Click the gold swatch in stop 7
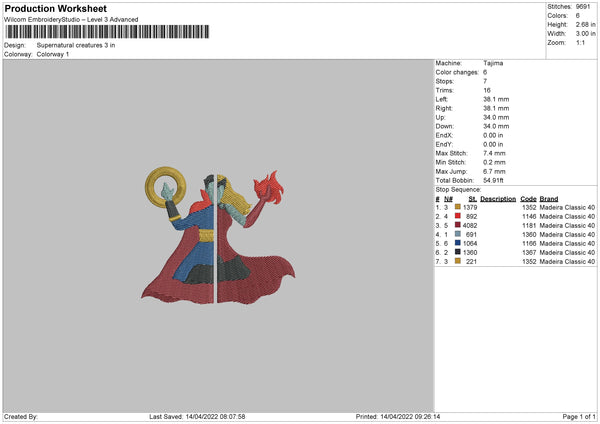Screen dimensions: 600x424 (457, 261)
